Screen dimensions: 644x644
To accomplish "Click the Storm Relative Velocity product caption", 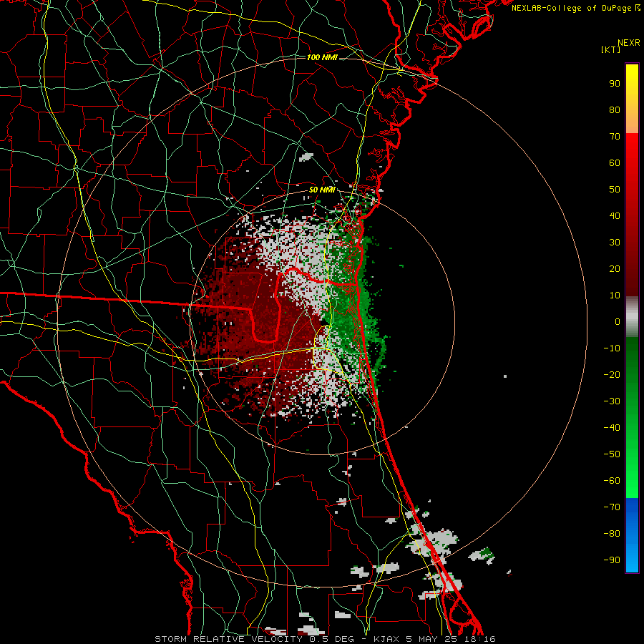I will (324, 639).
